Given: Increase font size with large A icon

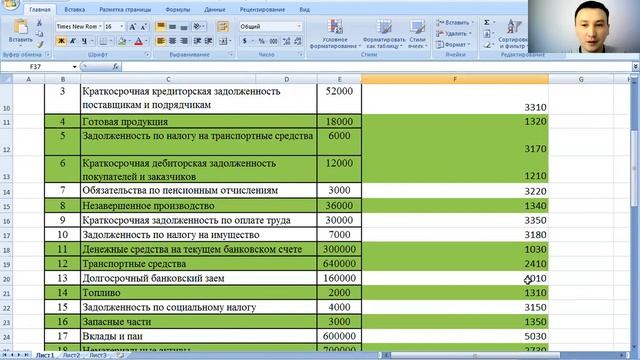Looking at the screenshot, I should tap(132, 27).
